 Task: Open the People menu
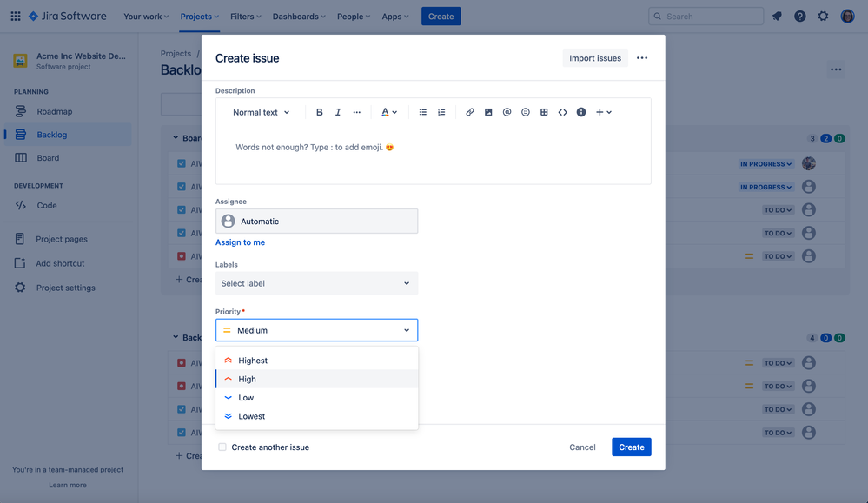tap(353, 17)
